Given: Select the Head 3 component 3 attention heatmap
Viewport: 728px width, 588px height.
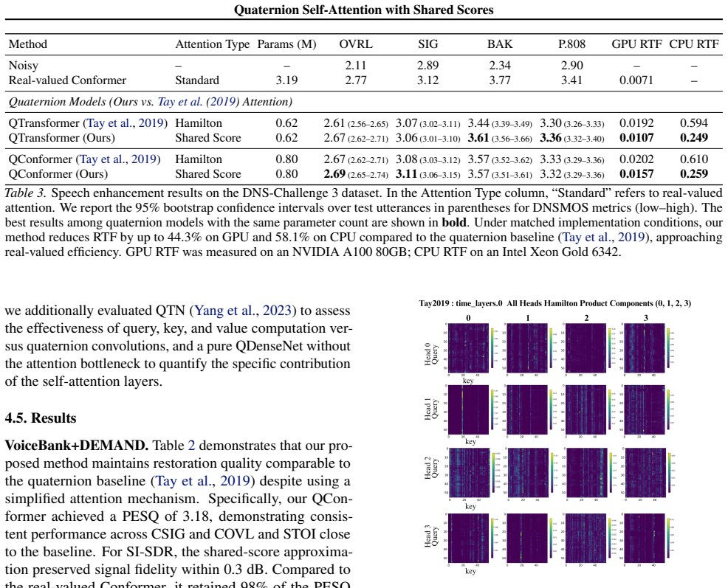Looking at the screenshot, I should [645, 538].
